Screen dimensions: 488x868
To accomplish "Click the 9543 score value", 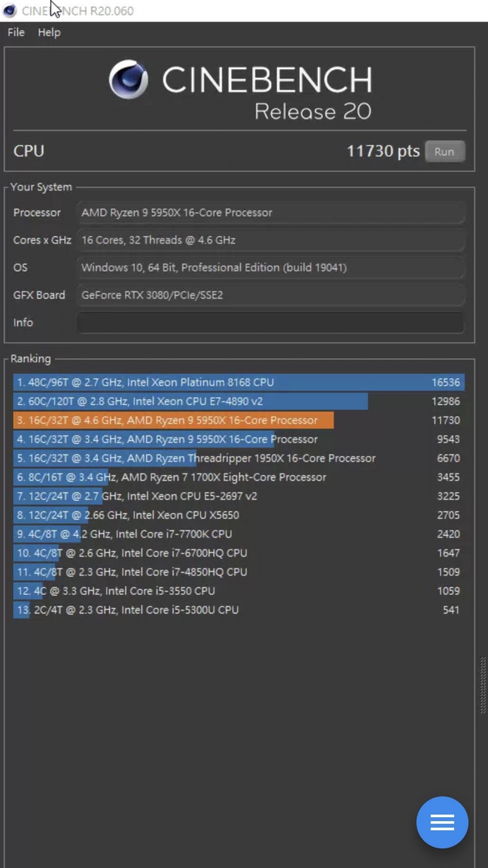I will click(x=449, y=439).
